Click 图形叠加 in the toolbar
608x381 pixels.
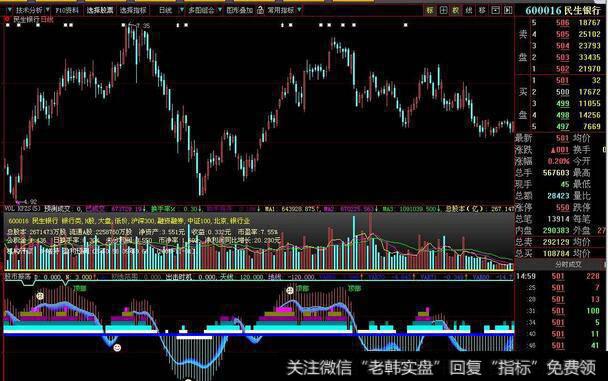239,10
